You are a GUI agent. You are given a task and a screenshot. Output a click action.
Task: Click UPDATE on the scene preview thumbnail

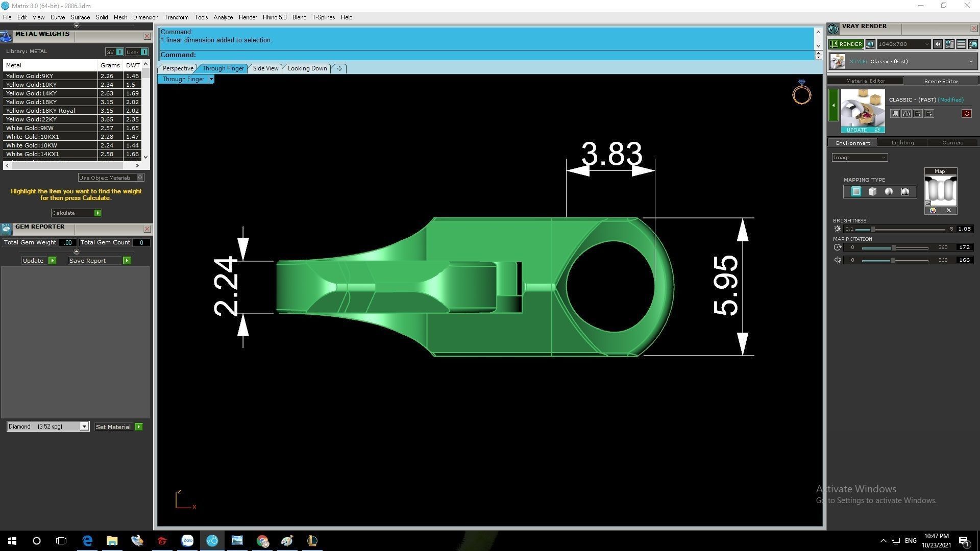click(x=863, y=130)
